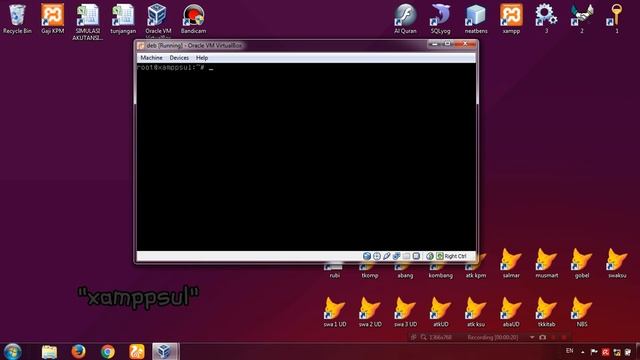
Task: Click the display icon in VM status bar
Action: point(416,256)
